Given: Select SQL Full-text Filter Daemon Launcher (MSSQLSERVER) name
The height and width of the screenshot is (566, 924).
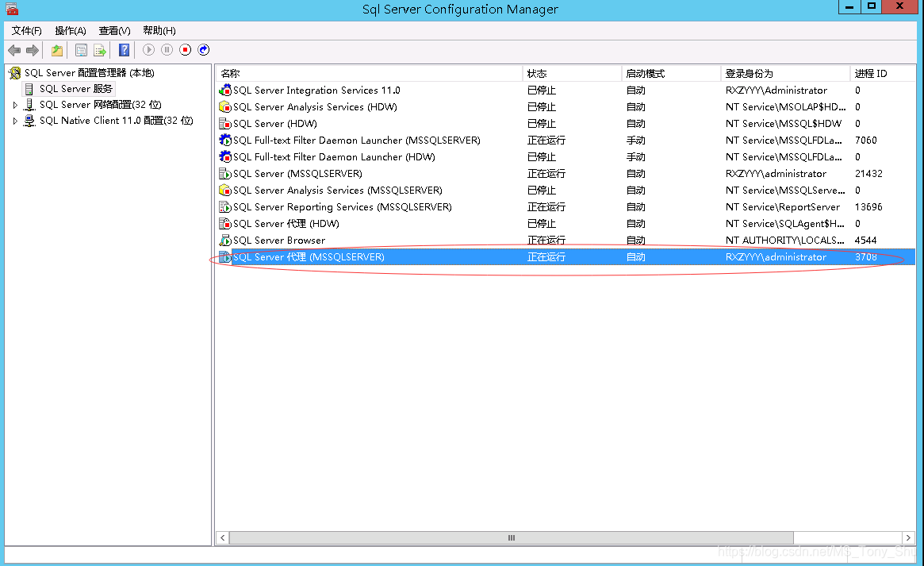Looking at the screenshot, I should pos(357,141).
